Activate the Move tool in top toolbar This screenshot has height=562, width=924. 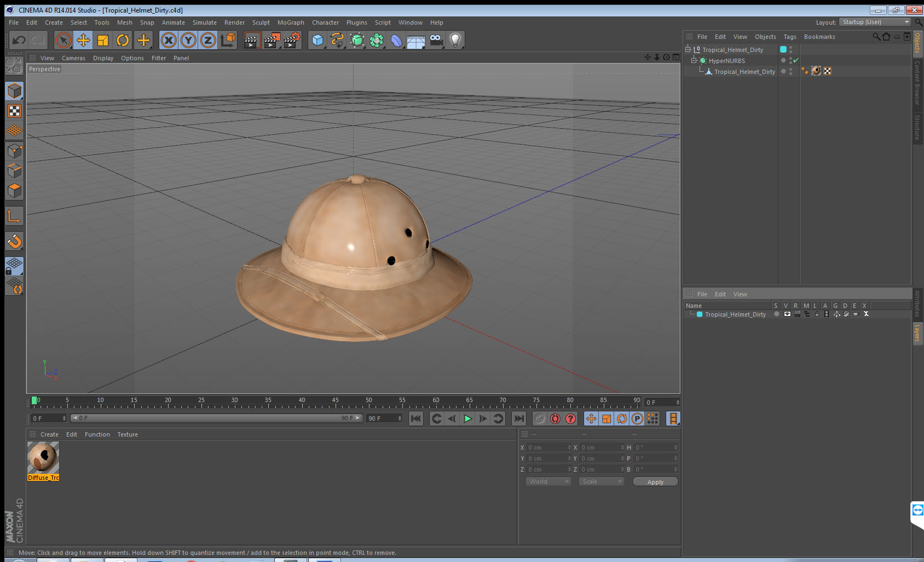point(83,40)
